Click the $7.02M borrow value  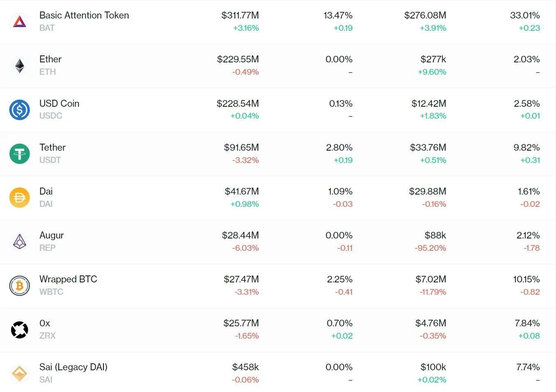click(431, 279)
